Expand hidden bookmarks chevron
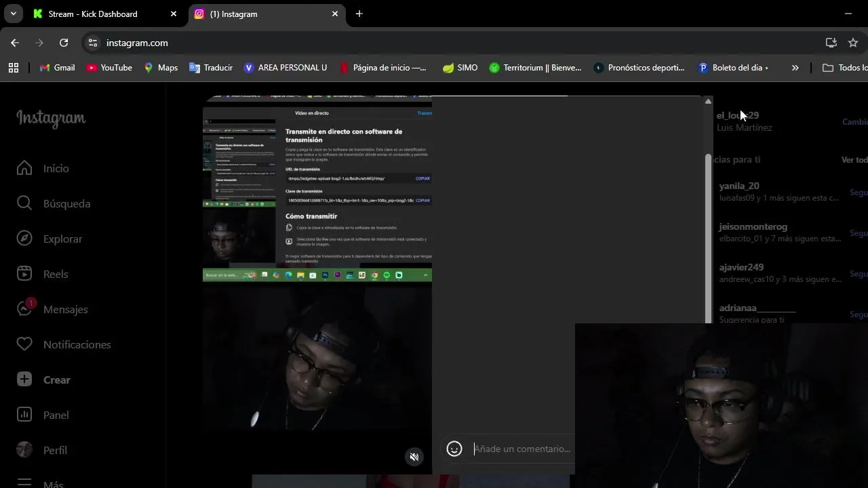This screenshot has width=868, height=488. point(795,68)
